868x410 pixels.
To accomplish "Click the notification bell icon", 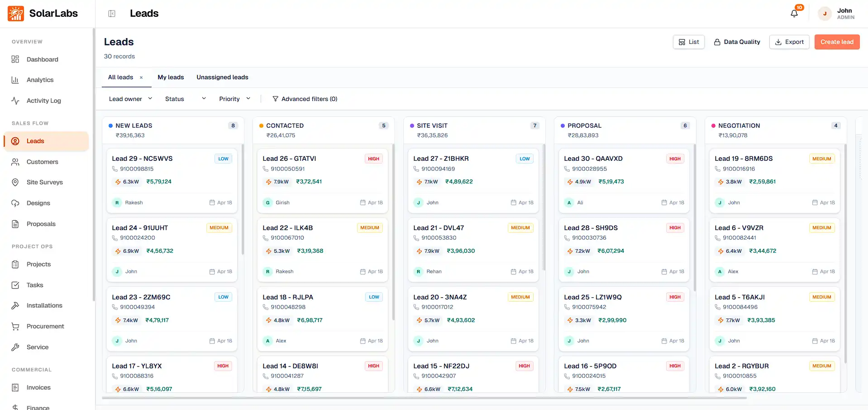I will point(794,14).
